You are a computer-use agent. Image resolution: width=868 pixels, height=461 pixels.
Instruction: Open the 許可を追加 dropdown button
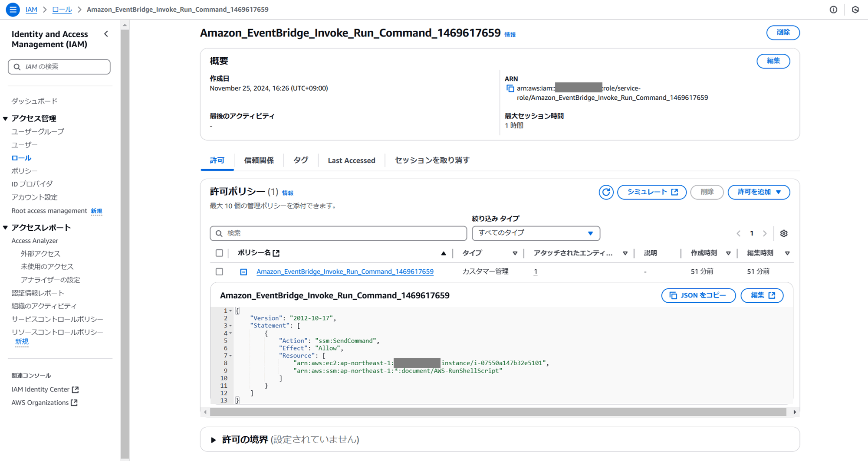[759, 192]
